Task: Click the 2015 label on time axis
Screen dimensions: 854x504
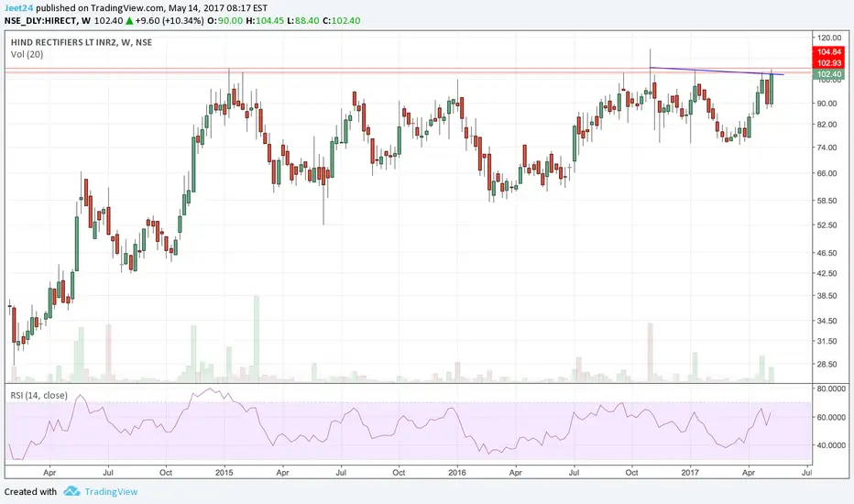Action: (224, 473)
